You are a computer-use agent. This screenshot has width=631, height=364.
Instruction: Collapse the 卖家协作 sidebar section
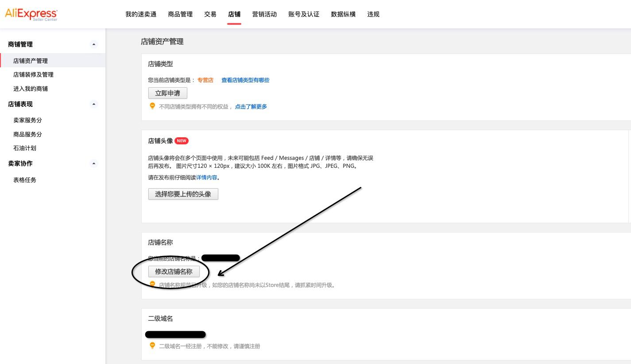coord(93,163)
